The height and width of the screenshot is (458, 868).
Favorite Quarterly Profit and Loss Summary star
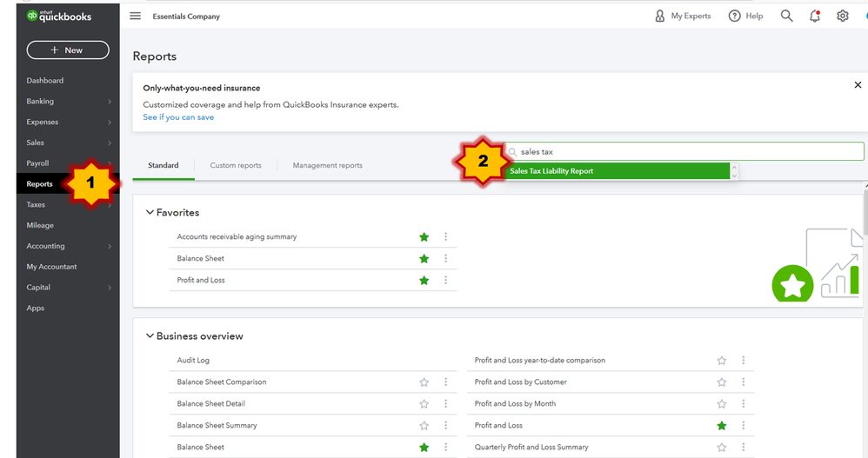(x=721, y=447)
